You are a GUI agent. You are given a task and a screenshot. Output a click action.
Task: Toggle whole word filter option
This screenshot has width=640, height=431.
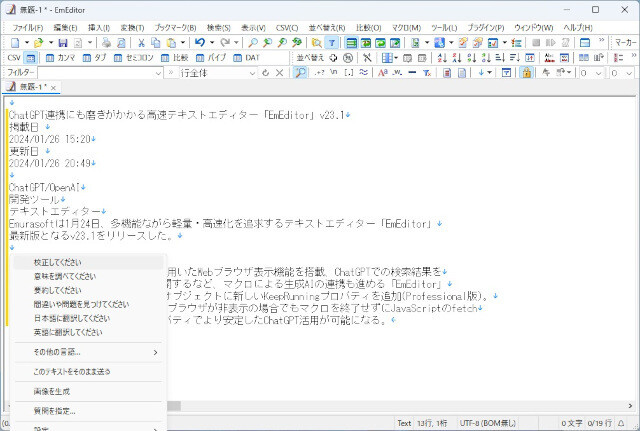(397, 73)
